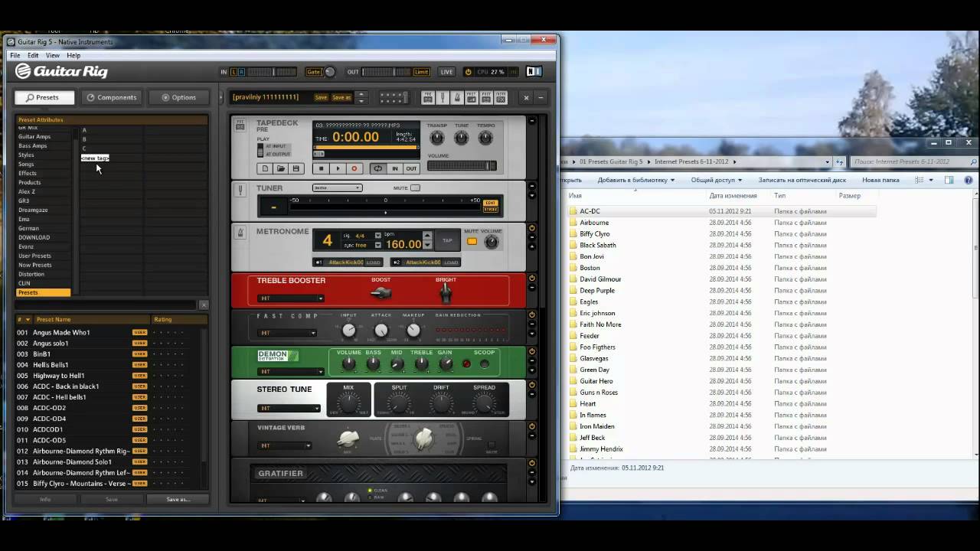
Task: Switch to the Presets tab
Action: (44, 97)
